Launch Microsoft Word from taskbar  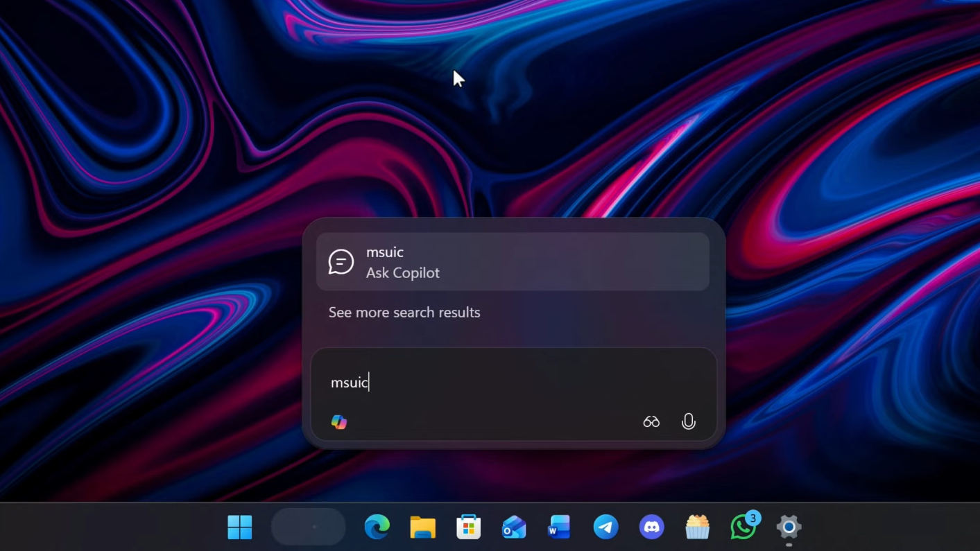click(x=559, y=527)
